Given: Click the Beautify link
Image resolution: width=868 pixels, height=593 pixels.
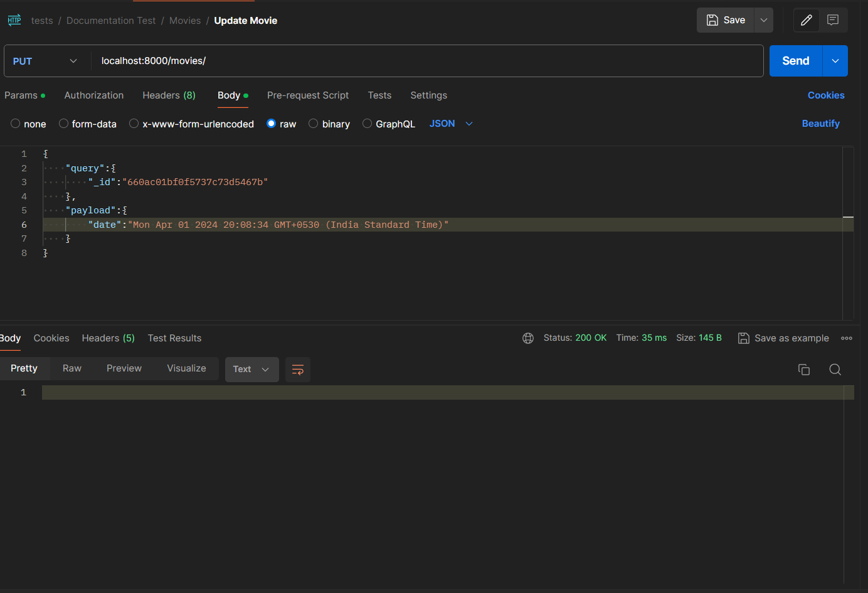Looking at the screenshot, I should pos(820,124).
